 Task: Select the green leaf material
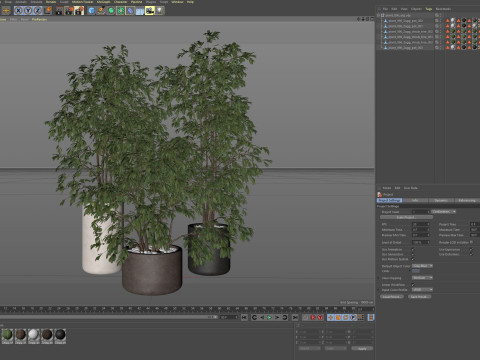tap(7, 336)
